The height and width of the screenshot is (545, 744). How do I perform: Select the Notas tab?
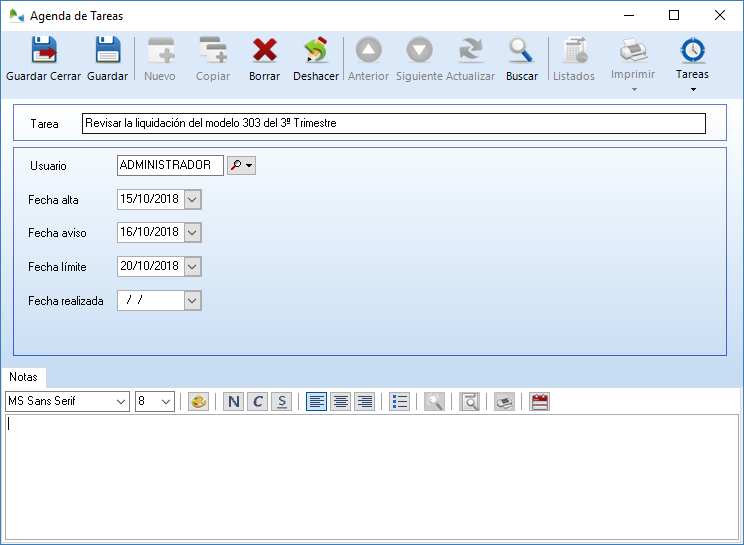tap(23, 377)
